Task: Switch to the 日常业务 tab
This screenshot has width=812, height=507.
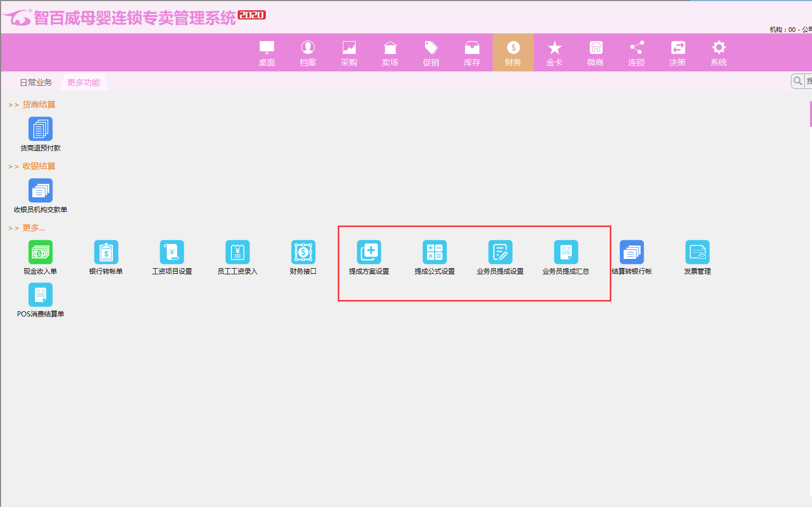Action: [36, 82]
